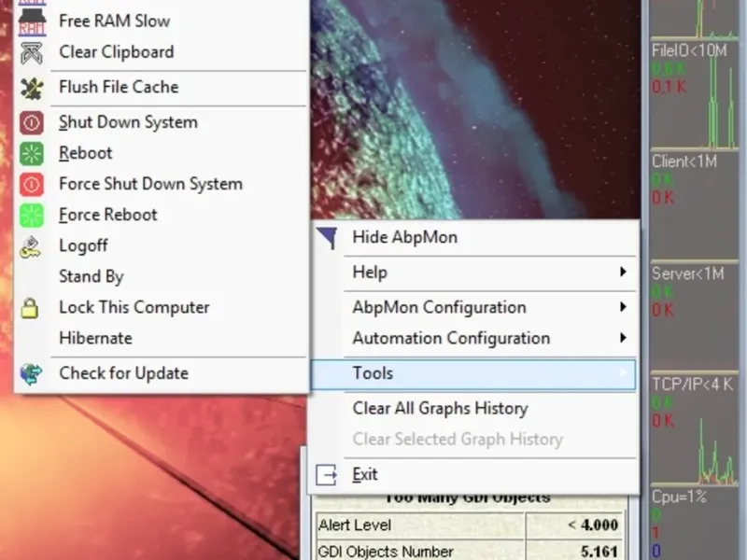Choose Logoff from the Tools submenu
Viewport: 747px width, 560px height.
(162, 245)
